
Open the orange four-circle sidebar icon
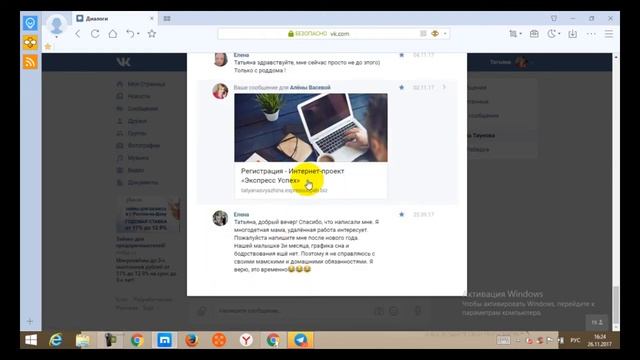coord(30,42)
